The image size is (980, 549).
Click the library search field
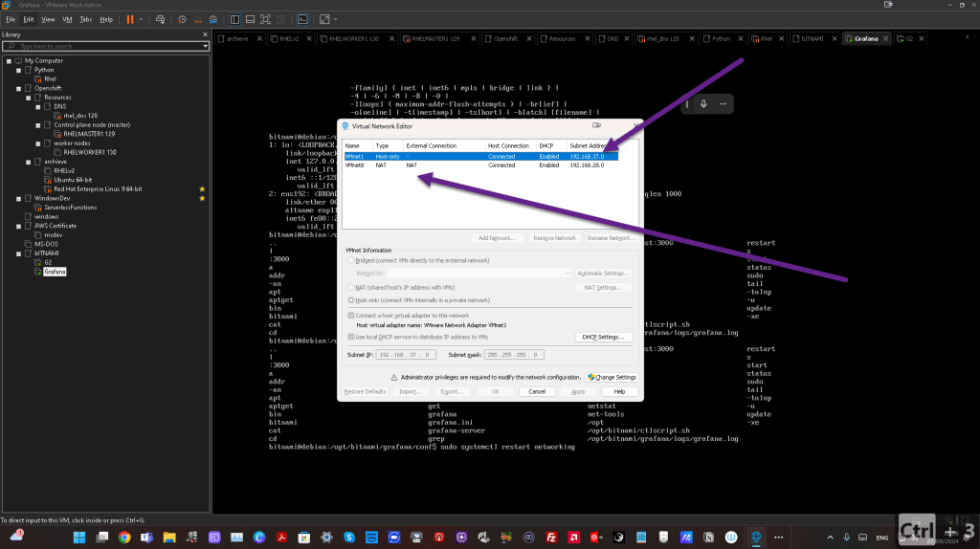coord(103,46)
